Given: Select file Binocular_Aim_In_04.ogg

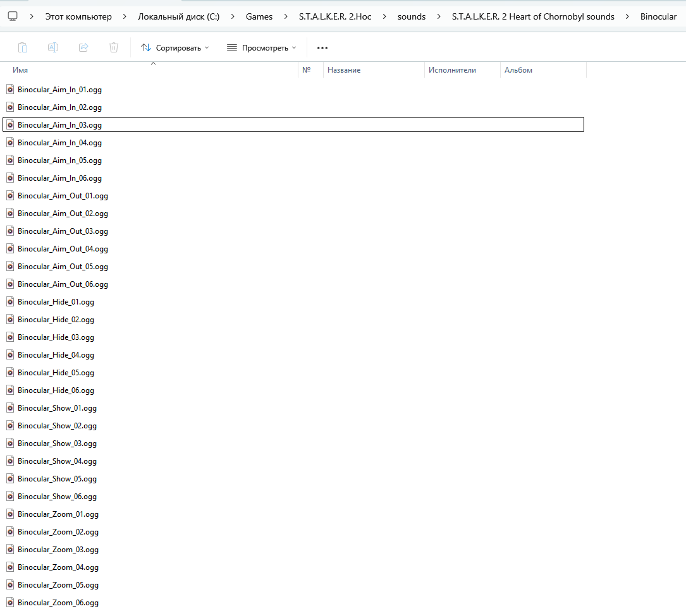Looking at the screenshot, I should click(59, 143).
